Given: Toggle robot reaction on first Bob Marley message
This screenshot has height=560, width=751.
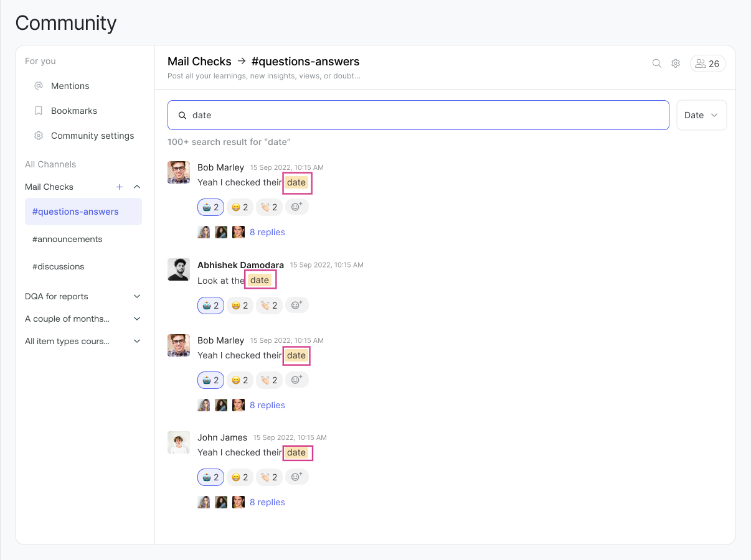Looking at the screenshot, I should coord(210,207).
